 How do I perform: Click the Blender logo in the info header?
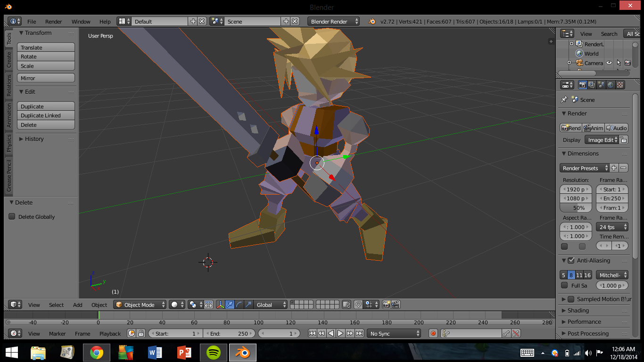372,21
